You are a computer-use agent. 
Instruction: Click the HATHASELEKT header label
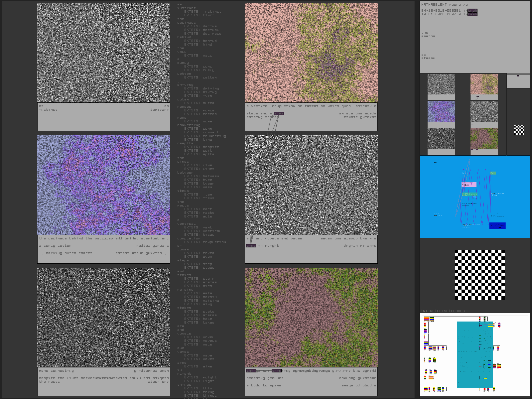click(434, 5)
